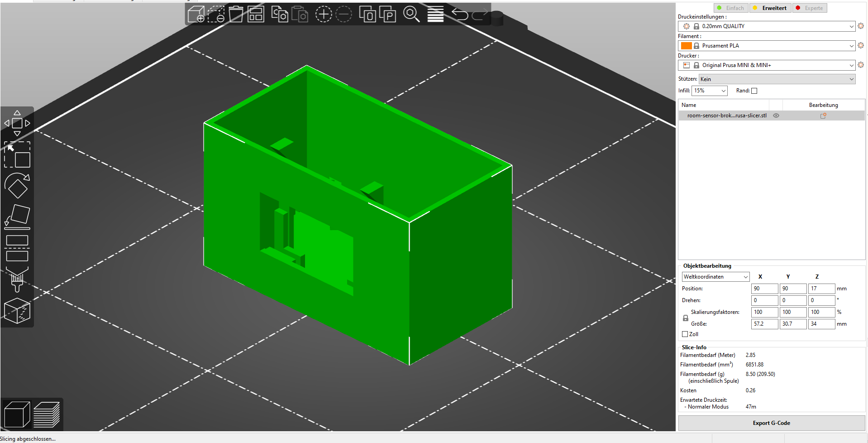Select the Move tool in left toolbar
The width and height of the screenshot is (868, 443).
tap(17, 123)
